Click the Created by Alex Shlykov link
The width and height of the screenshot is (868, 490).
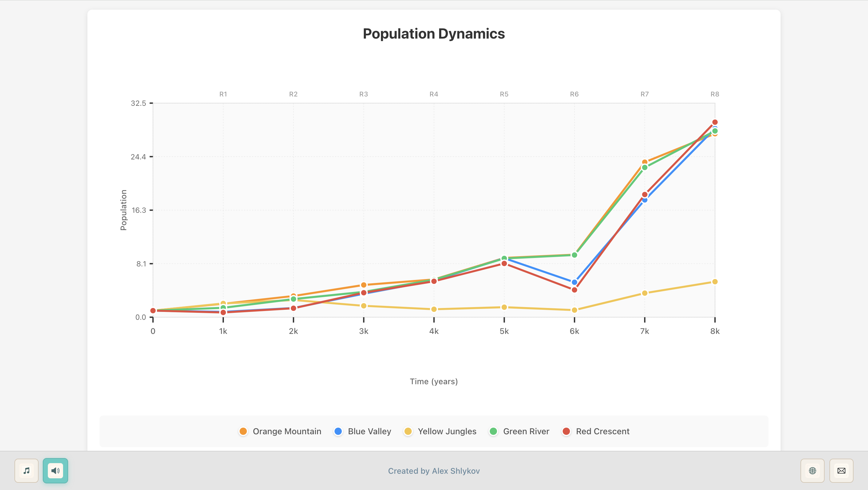(434, 471)
